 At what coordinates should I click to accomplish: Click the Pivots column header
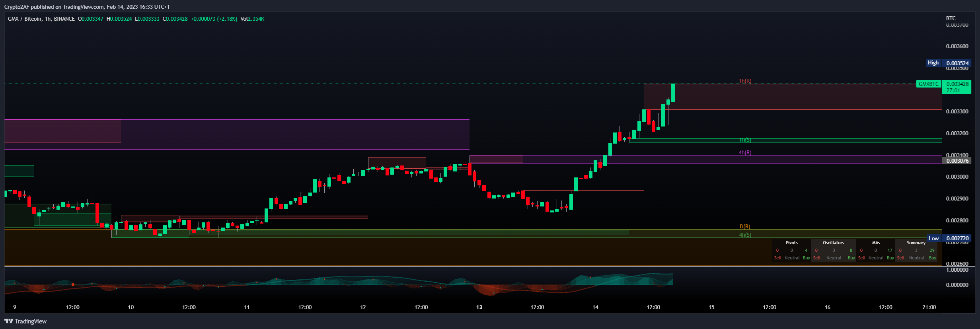coord(791,243)
